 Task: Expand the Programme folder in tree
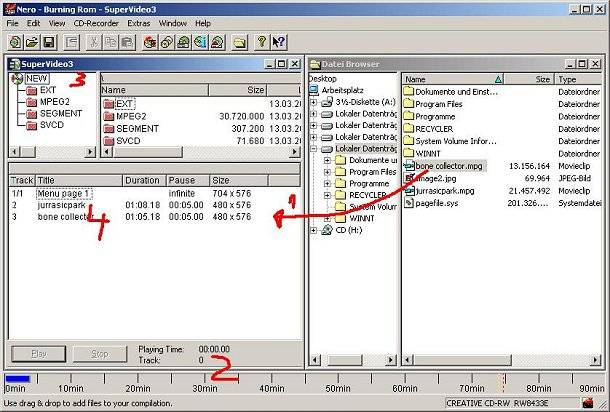[327, 184]
